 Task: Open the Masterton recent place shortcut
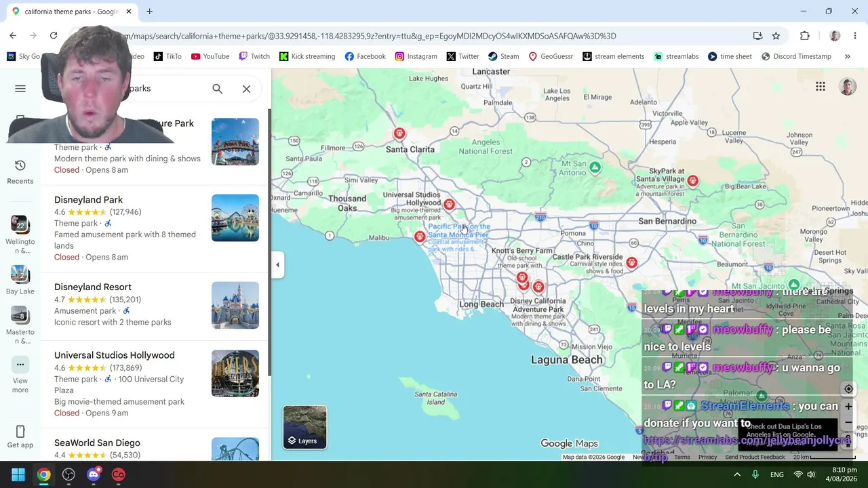20,325
